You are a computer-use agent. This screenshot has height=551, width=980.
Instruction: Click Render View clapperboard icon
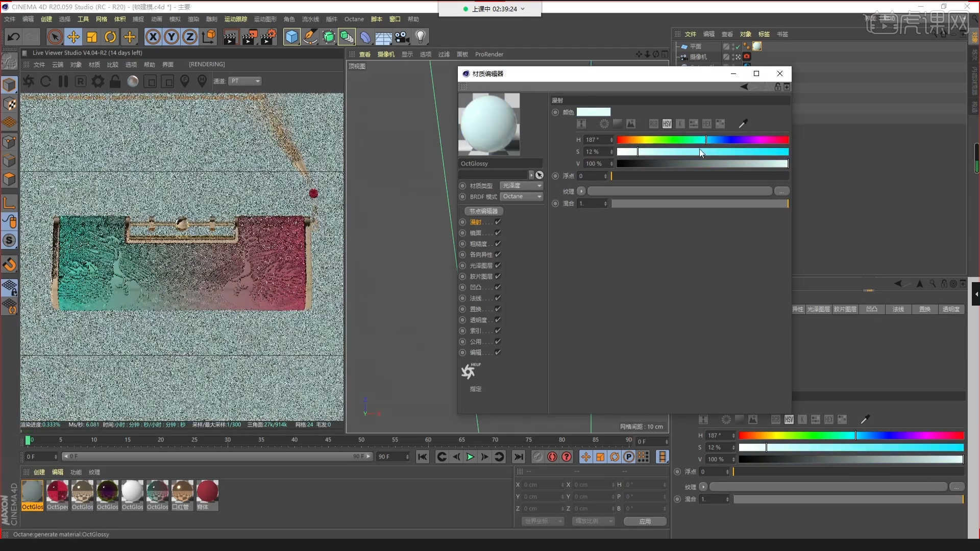(230, 37)
